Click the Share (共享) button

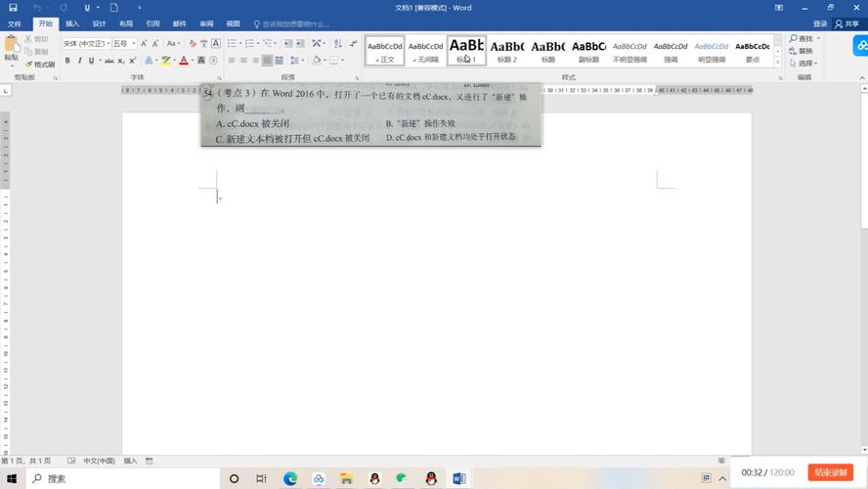coord(847,23)
